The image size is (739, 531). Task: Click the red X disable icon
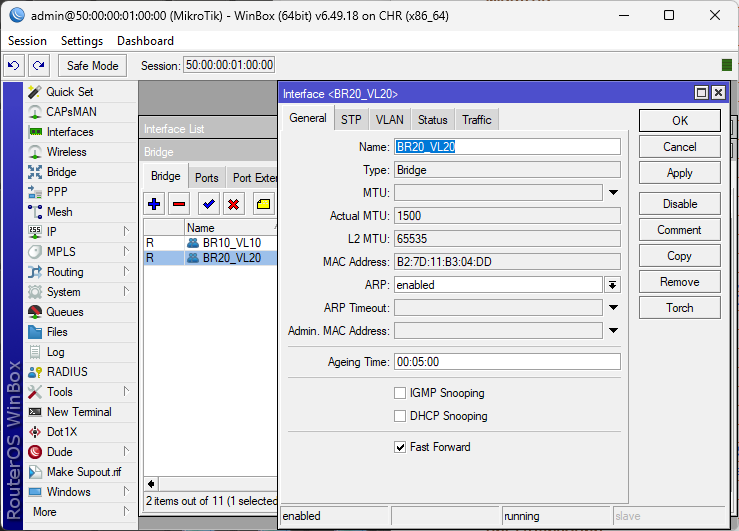click(x=234, y=204)
